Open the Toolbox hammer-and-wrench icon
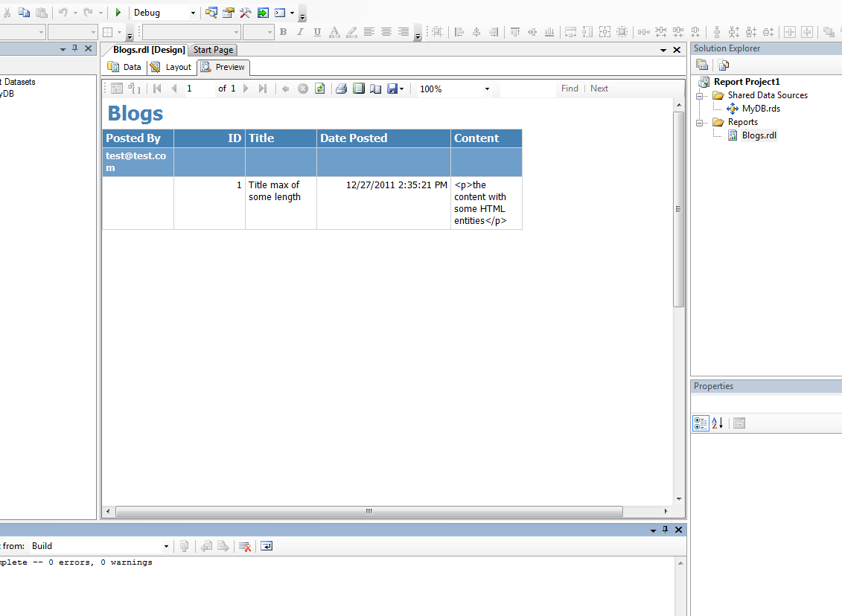This screenshot has height=616, width=842. 246,13
